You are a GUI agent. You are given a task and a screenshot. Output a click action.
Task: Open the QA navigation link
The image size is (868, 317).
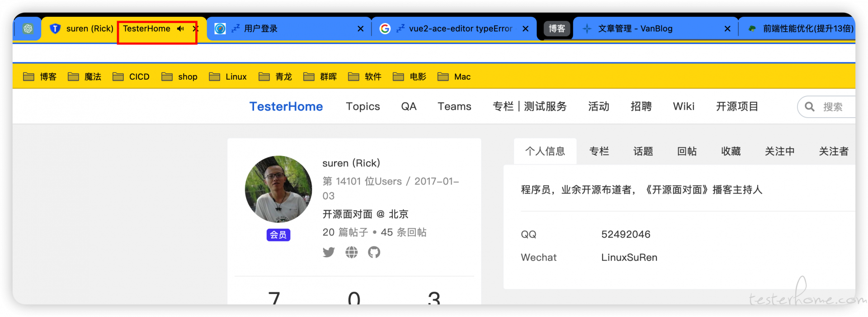[409, 106]
